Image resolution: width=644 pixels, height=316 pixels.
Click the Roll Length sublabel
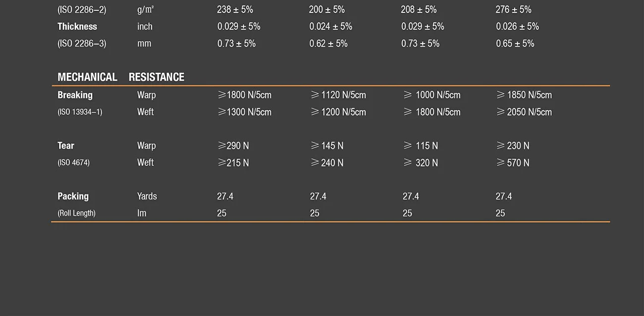coord(76,213)
